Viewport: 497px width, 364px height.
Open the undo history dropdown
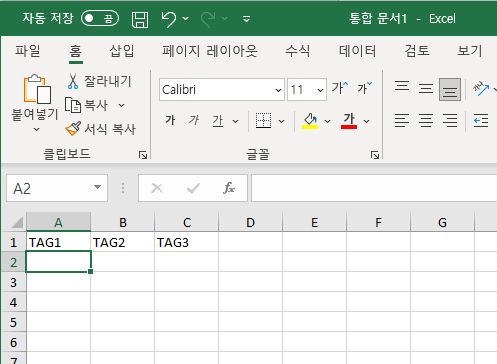tap(186, 19)
